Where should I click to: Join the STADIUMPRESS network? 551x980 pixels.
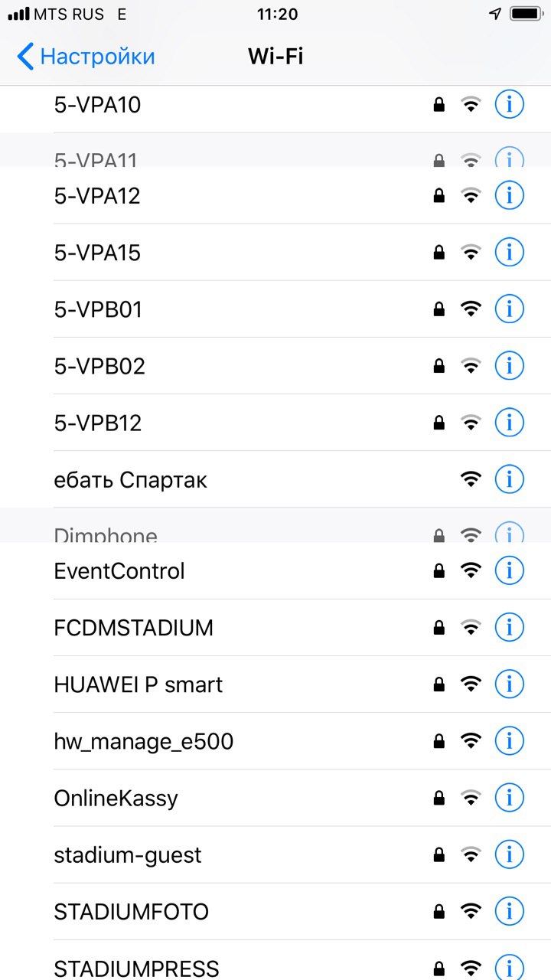[x=136, y=967]
